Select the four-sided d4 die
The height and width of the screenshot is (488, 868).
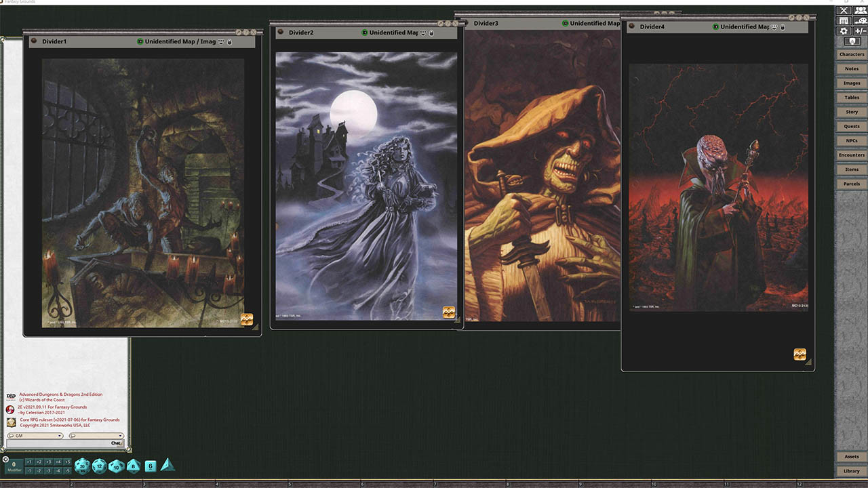tap(167, 466)
